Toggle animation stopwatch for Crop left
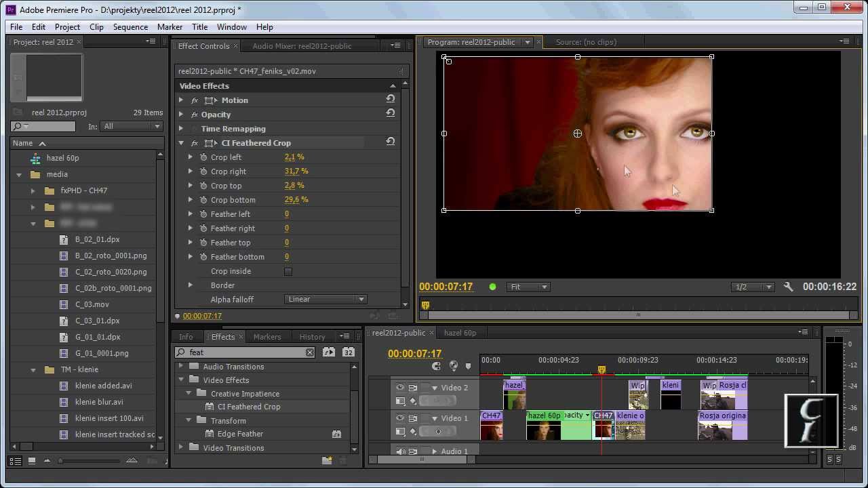The image size is (868, 488). pyautogui.click(x=203, y=157)
